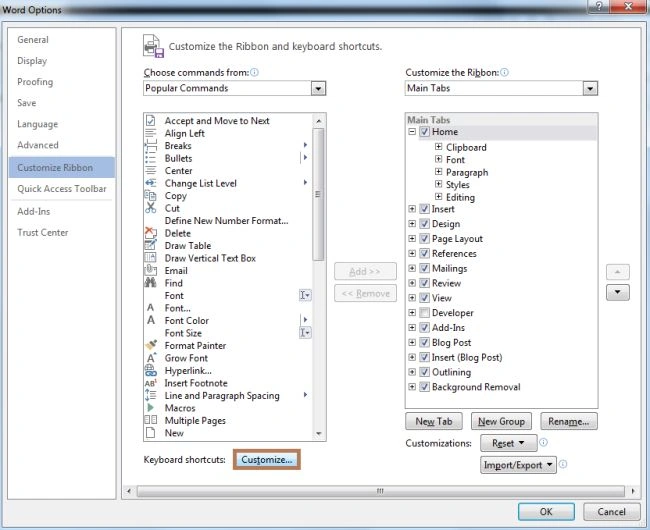Toggle the References checkbox
Viewport: 650px width, 530px height.
click(x=424, y=254)
